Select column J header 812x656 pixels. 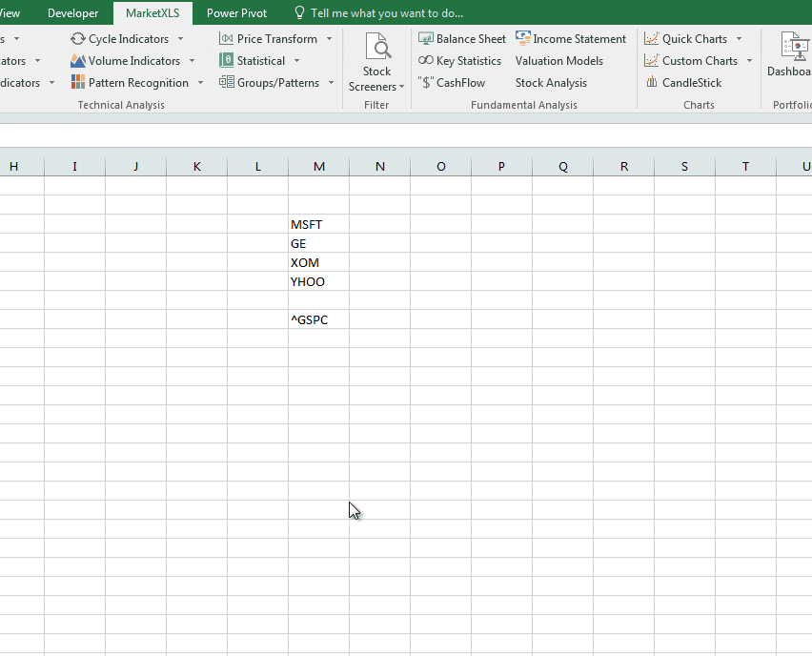135,166
